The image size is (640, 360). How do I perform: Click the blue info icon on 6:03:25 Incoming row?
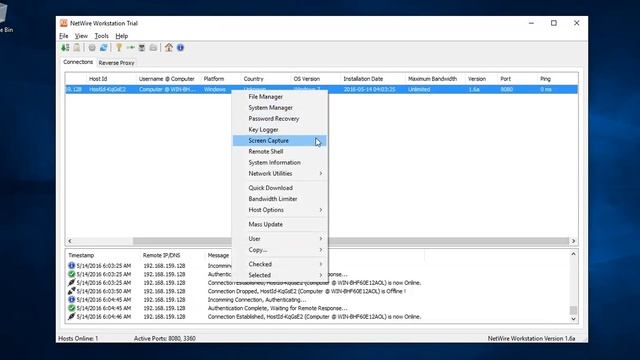click(71, 265)
